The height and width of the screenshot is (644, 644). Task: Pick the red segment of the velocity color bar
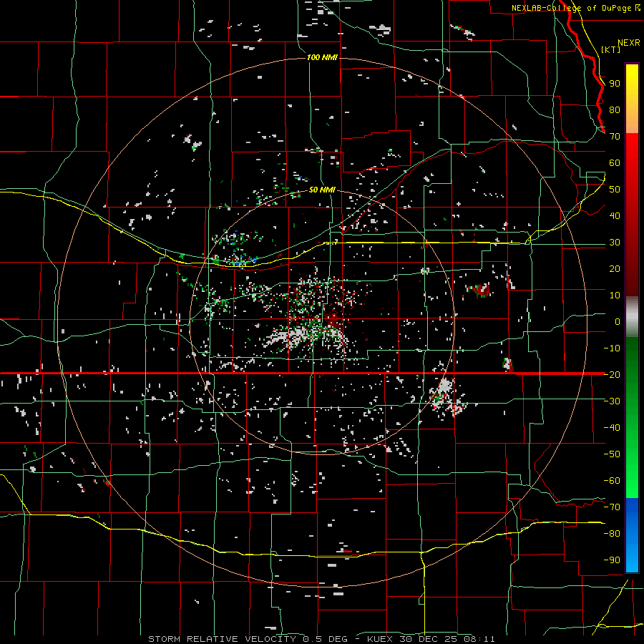tap(632, 215)
